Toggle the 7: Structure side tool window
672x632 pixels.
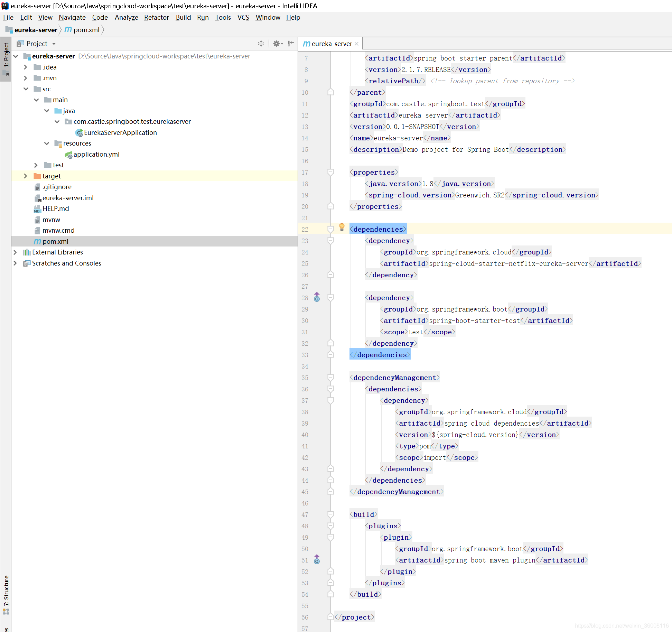click(6, 595)
